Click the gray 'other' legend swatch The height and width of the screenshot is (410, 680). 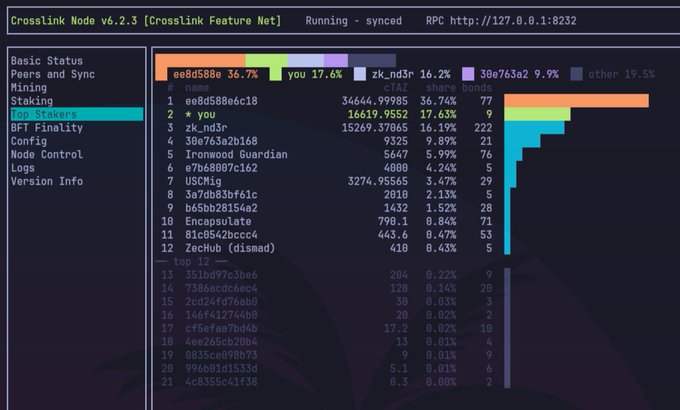click(x=576, y=74)
